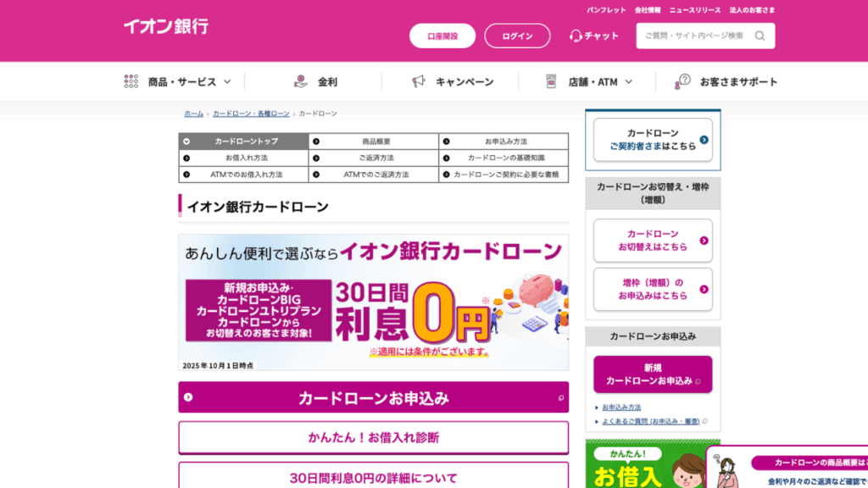The image size is (868, 488).
Task: Expand the 商品・サービス dropdown chevron
Action: 227,81
